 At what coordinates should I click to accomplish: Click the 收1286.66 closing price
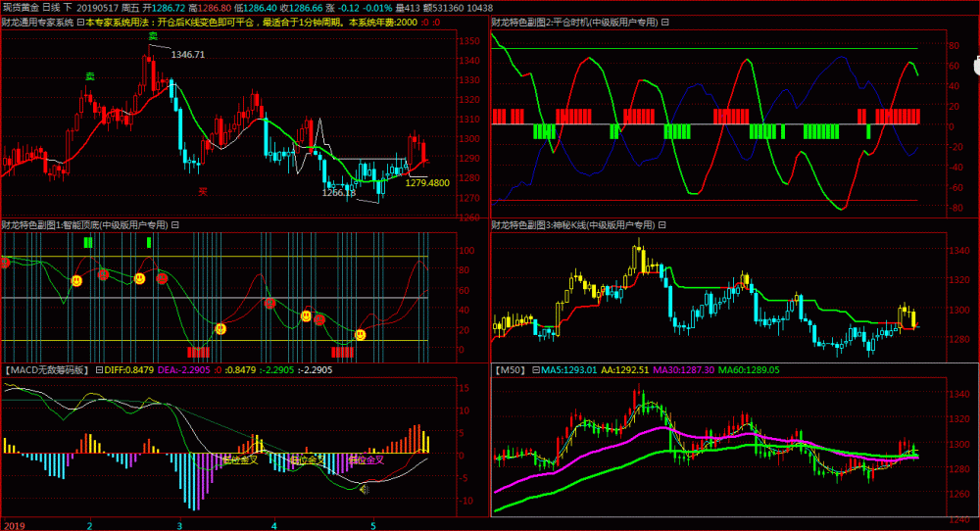301,8
